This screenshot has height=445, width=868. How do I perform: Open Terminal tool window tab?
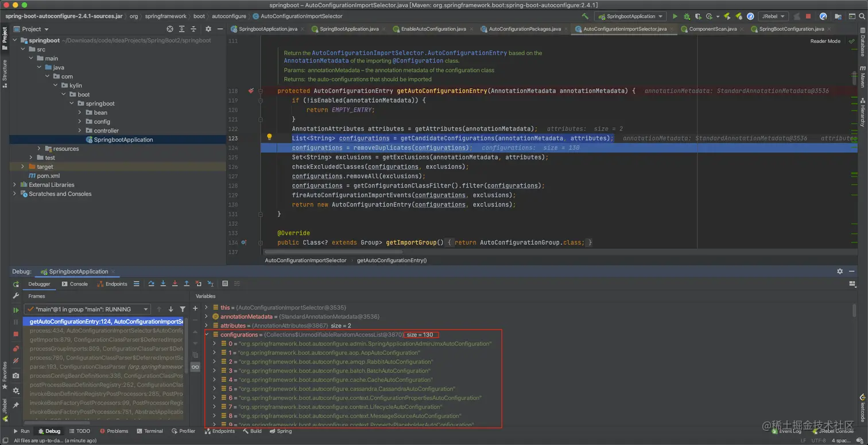click(150, 431)
